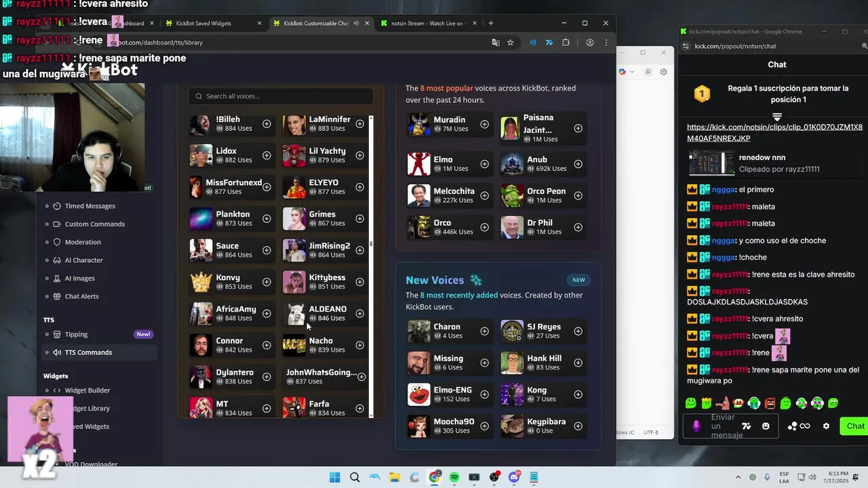This screenshot has width=868, height=488.
Task: Open Timed Messages in sidebar
Action: point(90,206)
